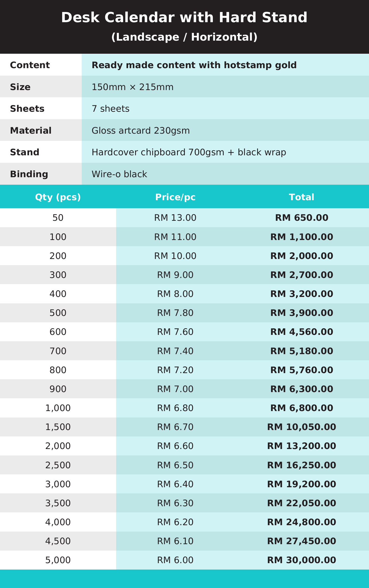
Task: Click the RM 6.40 price cell
Action: coord(175,484)
